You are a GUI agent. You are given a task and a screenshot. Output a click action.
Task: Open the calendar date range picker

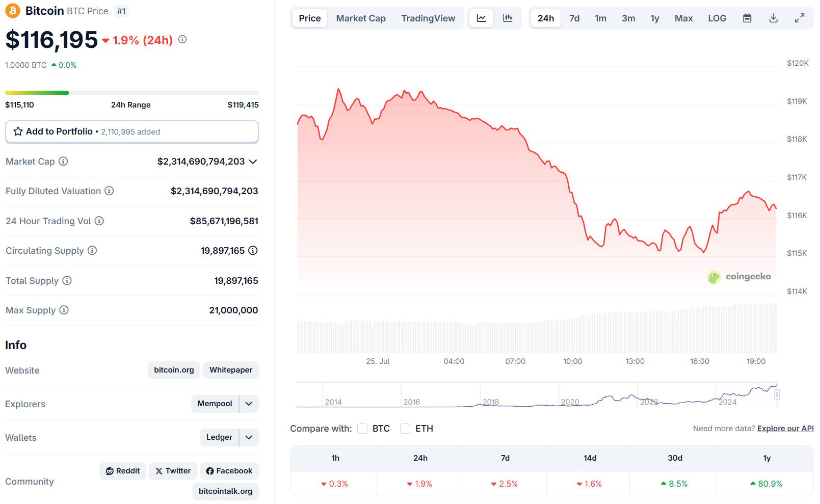click(x=747, y=18)
